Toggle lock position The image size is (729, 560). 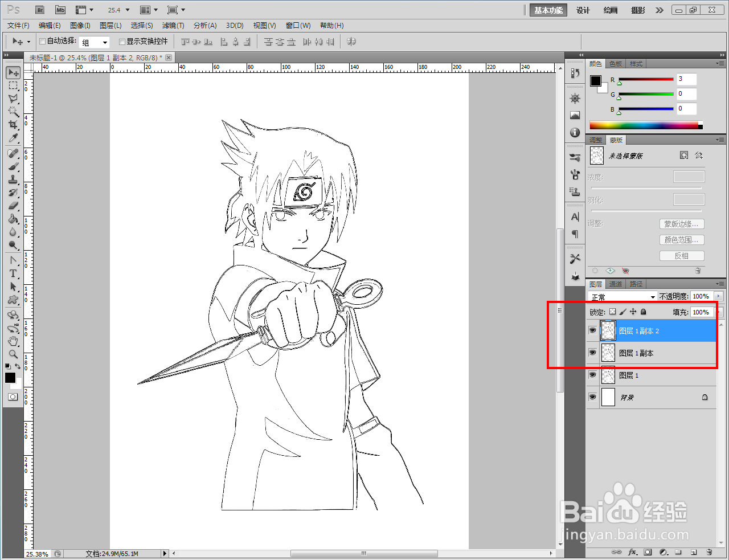pos(633,312)
